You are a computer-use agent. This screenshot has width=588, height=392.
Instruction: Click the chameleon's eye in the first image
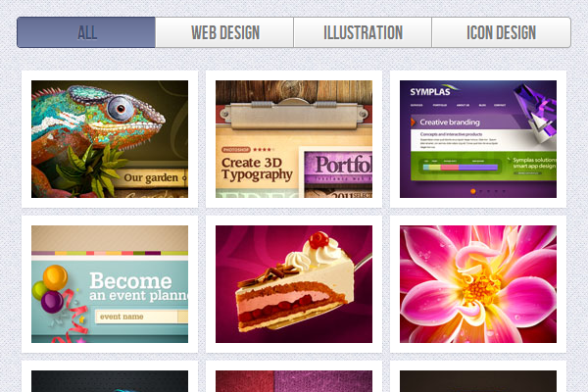[121, 106]
